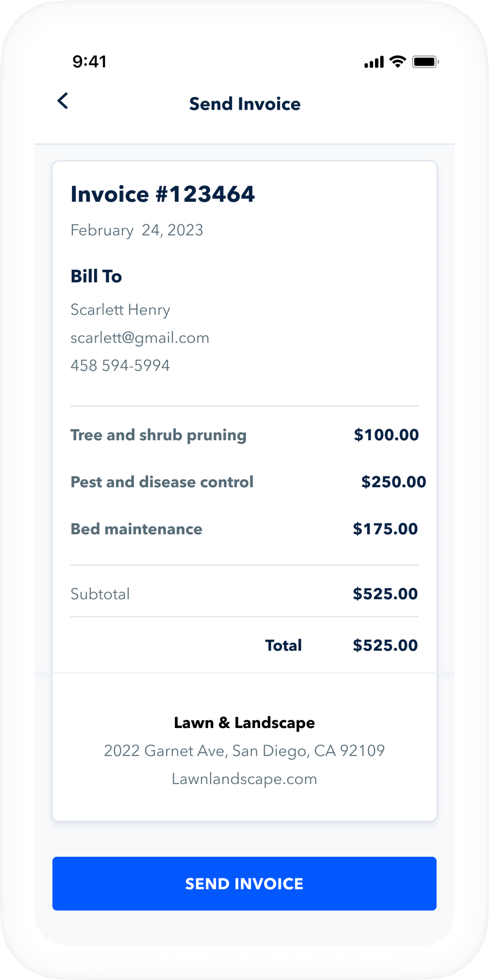Tap the phone number 458 594-5994
This screenshot has width=489, height=980.
click(x=120, y=365)
